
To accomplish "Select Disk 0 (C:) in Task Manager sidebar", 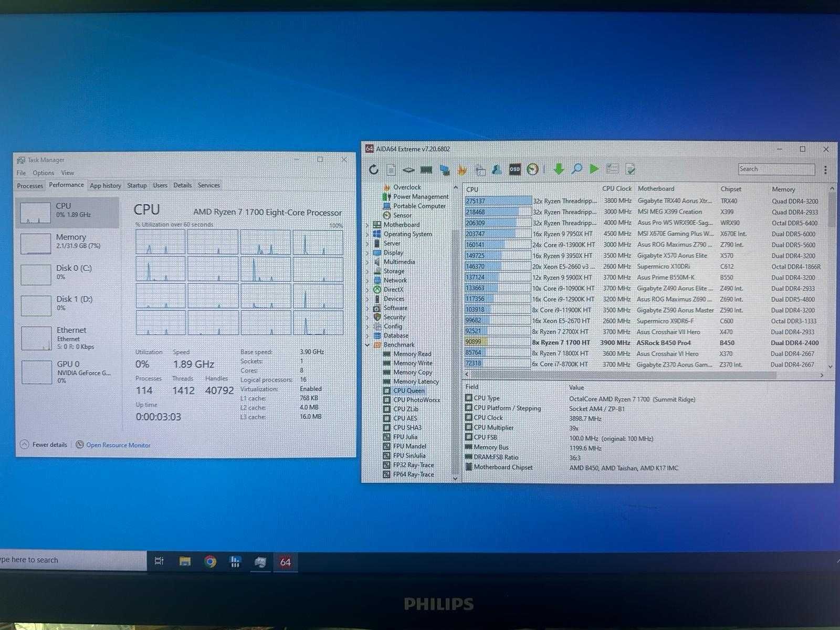I will [x=68, y=272].
